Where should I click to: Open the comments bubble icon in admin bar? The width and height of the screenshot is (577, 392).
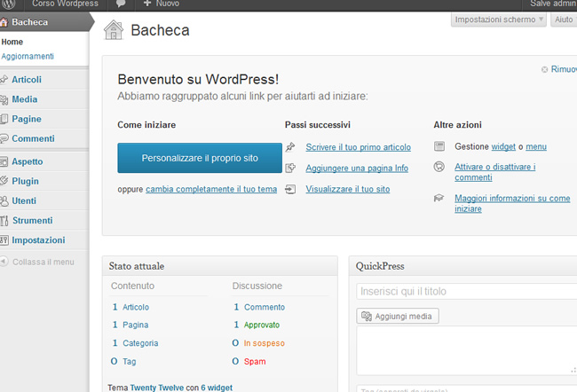[121, 4]
